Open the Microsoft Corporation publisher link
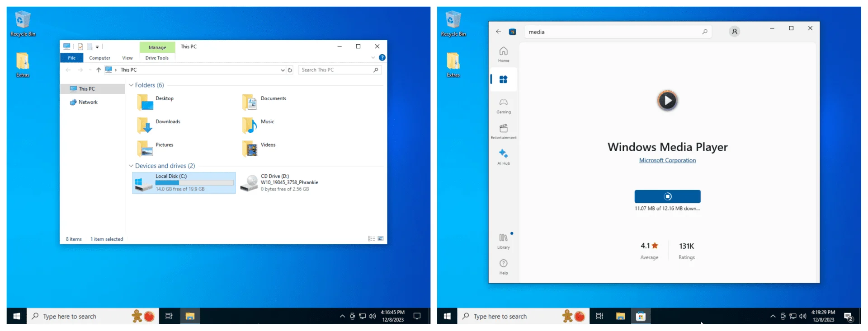868x331 pixels. tap(667, 160)
